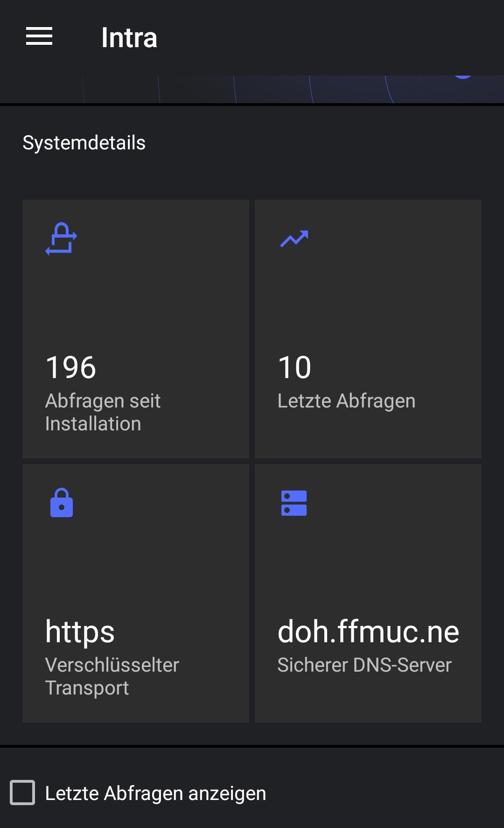Open the https Verschlüsselter Transport card
Image resolution: width=504 pixels, height=828 pixels.
(x=136, y=593)
